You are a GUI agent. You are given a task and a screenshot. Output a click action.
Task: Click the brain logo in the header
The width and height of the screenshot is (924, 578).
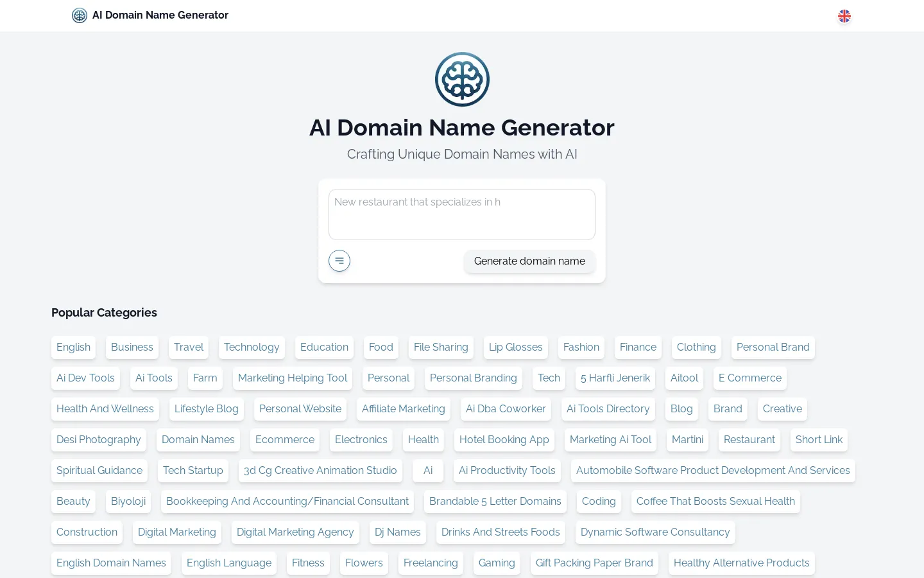tap(79, 15)
